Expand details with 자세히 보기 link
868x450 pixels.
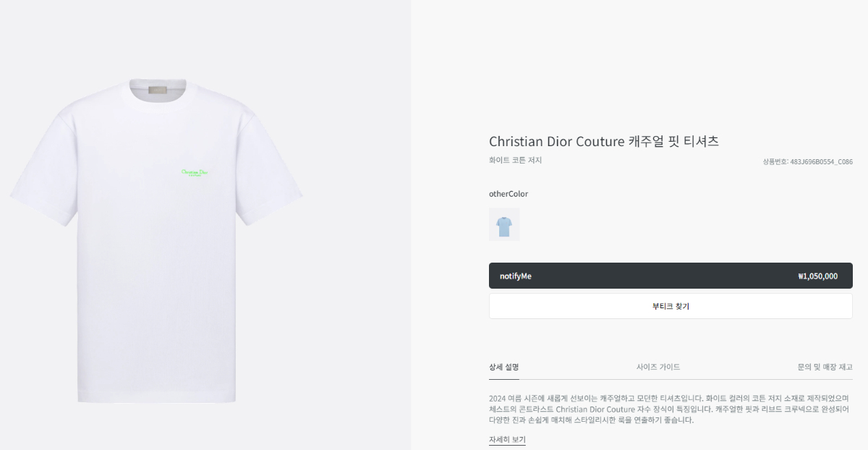tap(507, 439)
